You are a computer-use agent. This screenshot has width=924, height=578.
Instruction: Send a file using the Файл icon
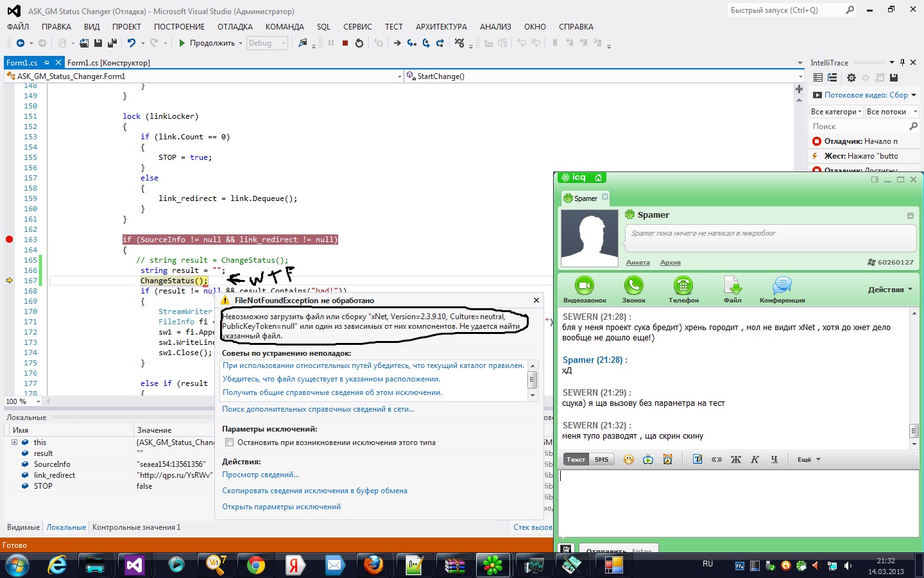click(733, 290)
